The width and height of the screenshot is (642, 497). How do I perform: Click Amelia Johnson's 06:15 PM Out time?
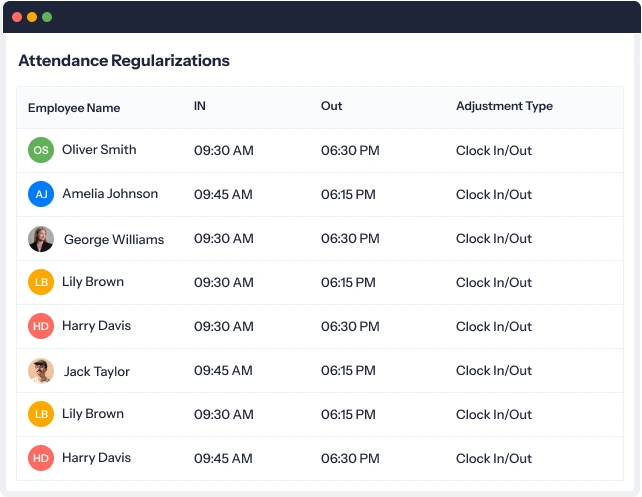(348, 194)
